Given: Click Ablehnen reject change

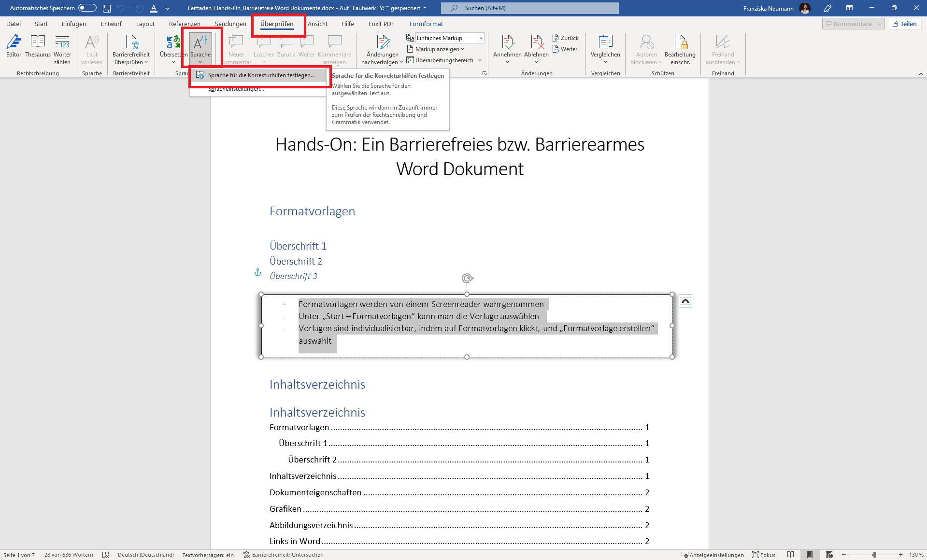Looking at the screenshot, I should (536, 49).
